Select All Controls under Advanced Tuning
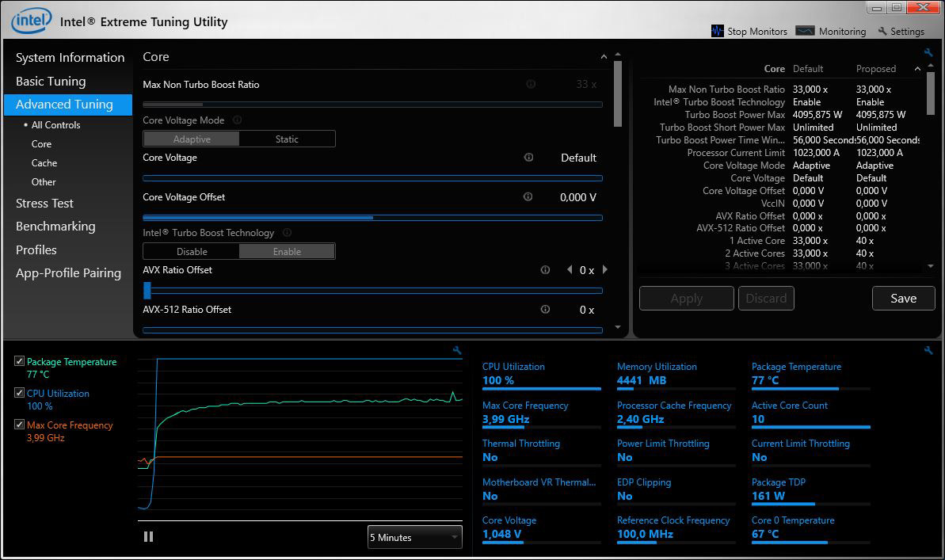Viewport: 945px width, 560px height. [55, 125]
